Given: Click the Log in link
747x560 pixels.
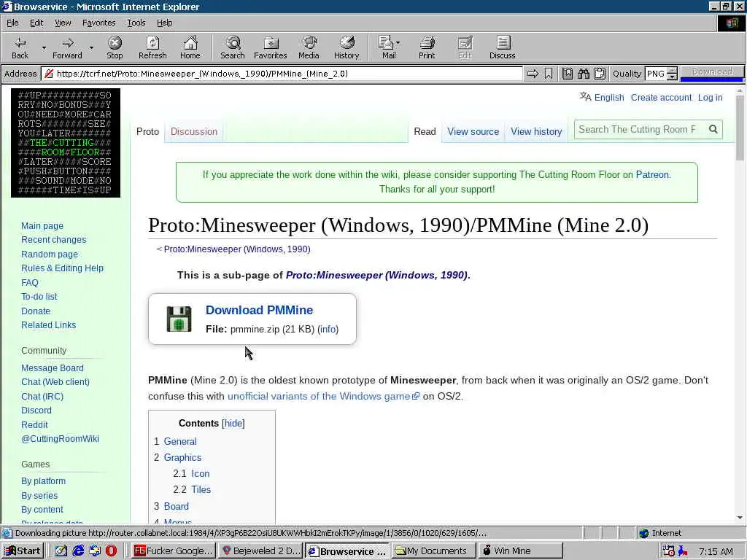Looking at the screenshot, I should click(711, 97).
